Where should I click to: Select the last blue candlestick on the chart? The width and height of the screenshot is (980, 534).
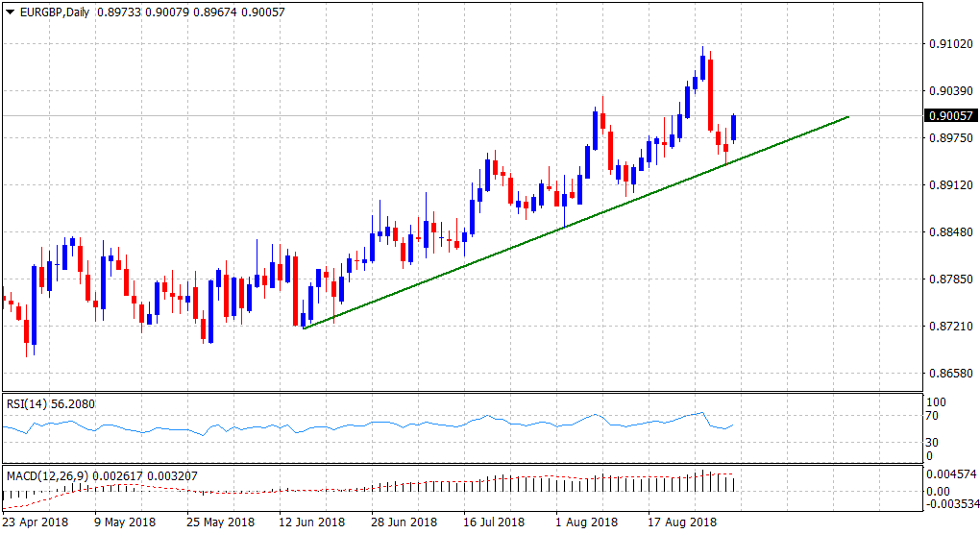tap(734, 128)
